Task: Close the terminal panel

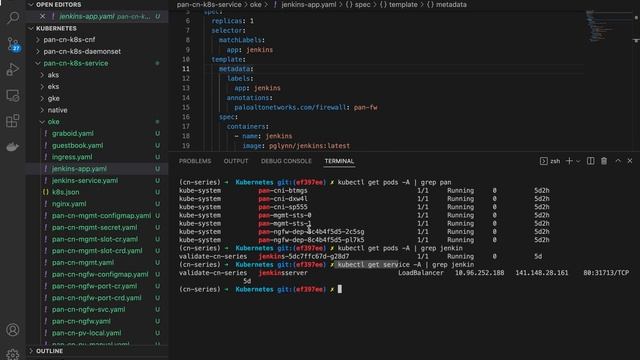Action: (630, 161)
